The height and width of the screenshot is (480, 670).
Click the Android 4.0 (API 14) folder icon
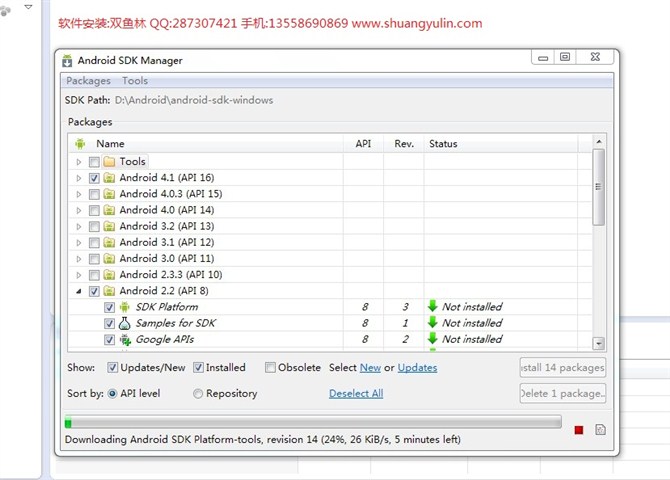coord(109,210)
